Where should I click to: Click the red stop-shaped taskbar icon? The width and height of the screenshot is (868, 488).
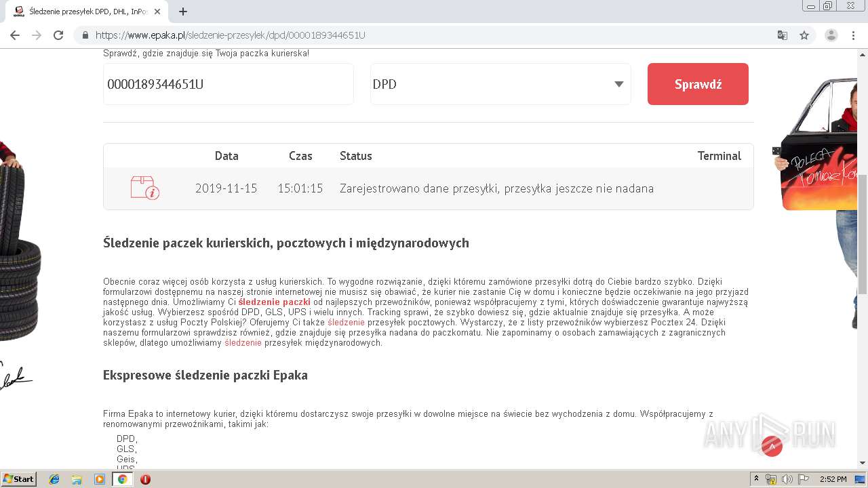pos(145,479)
